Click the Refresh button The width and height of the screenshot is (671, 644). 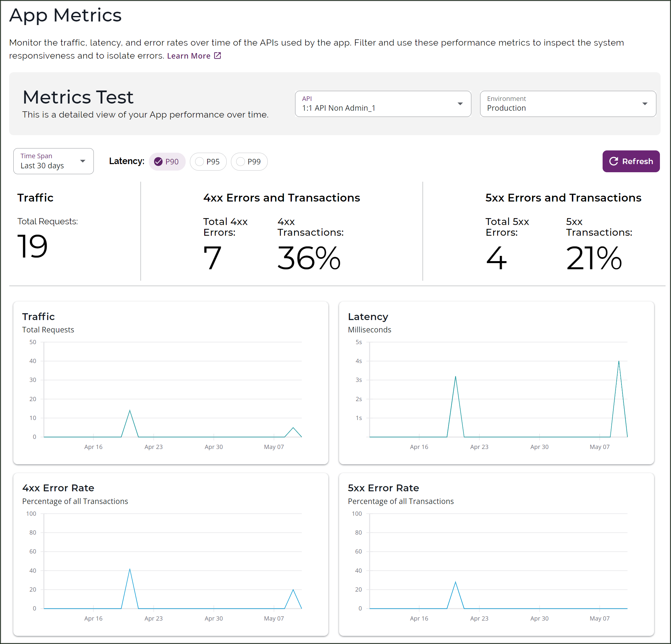631,161
